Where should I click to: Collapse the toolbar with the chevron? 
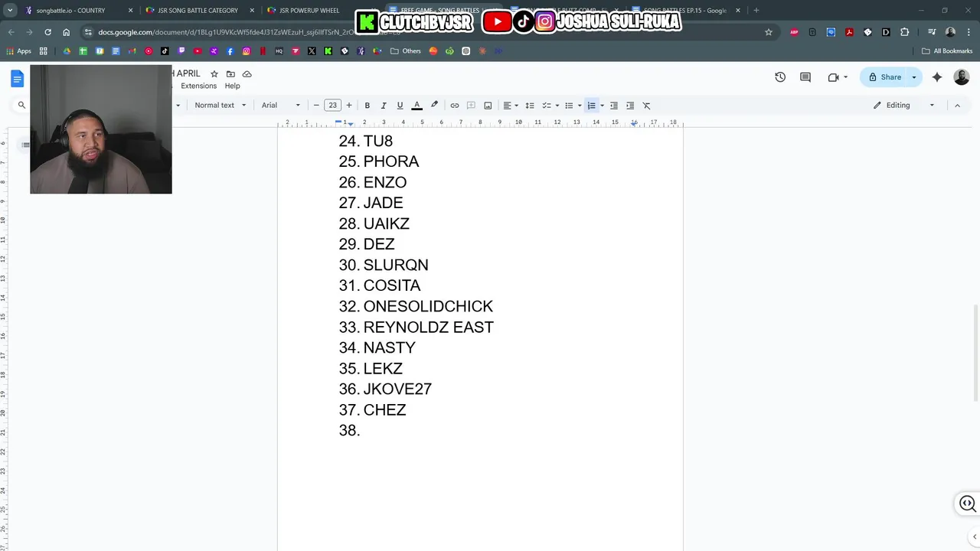[x=957, y=106]
